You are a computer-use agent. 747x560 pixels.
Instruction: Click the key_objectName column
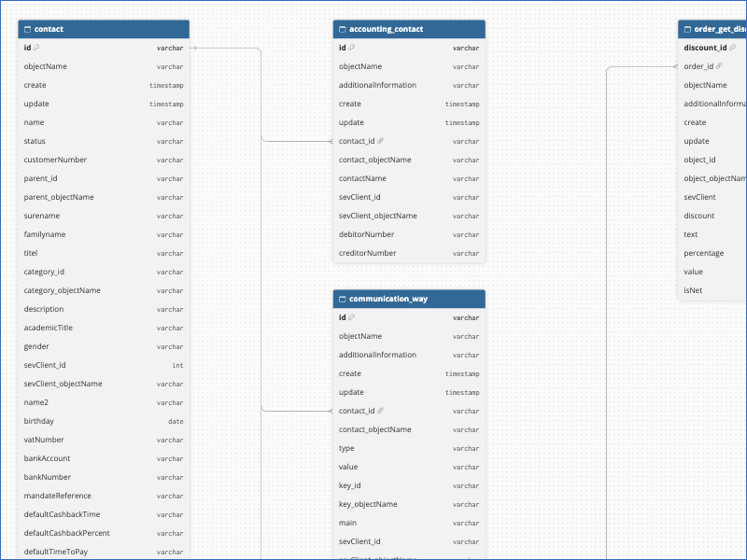point(409,504)
